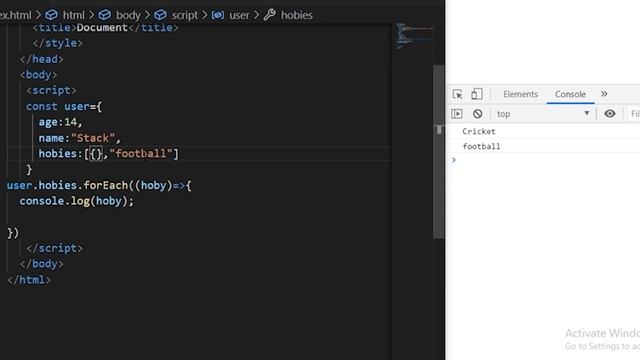The image size is (640, 360).
Task: Toggle device toolbar icon in DevTools
Action: coord(476,94)
